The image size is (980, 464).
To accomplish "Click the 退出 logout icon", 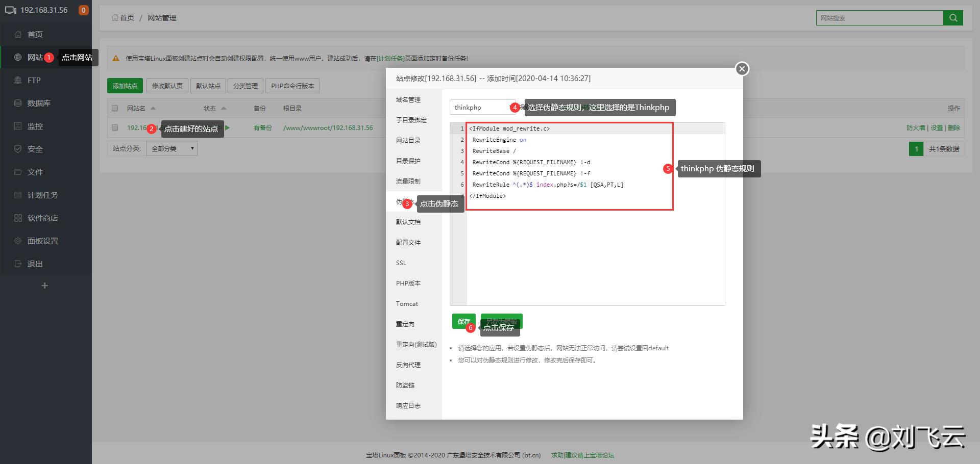I will point(17,264).
